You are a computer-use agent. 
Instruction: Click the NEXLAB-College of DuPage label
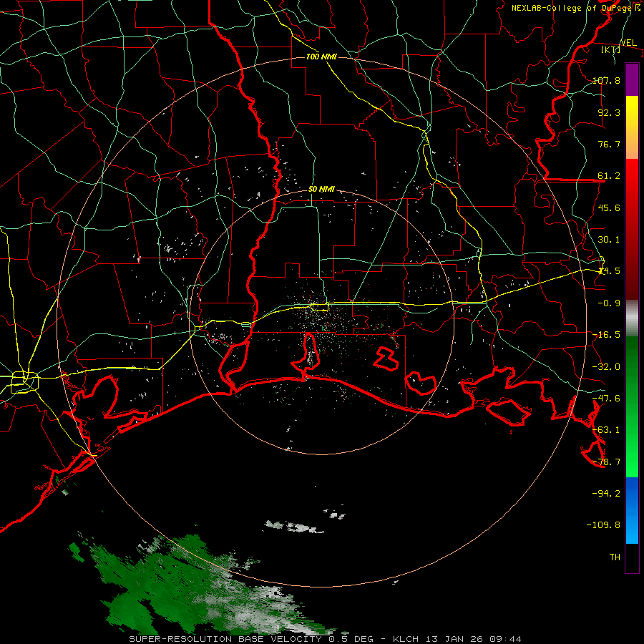(571, 8)
